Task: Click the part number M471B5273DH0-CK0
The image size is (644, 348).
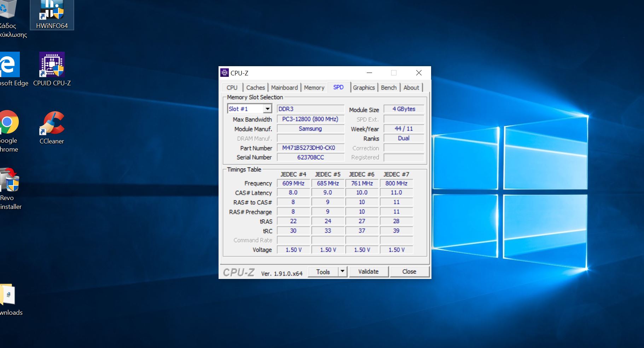Action: click(310, 148)
